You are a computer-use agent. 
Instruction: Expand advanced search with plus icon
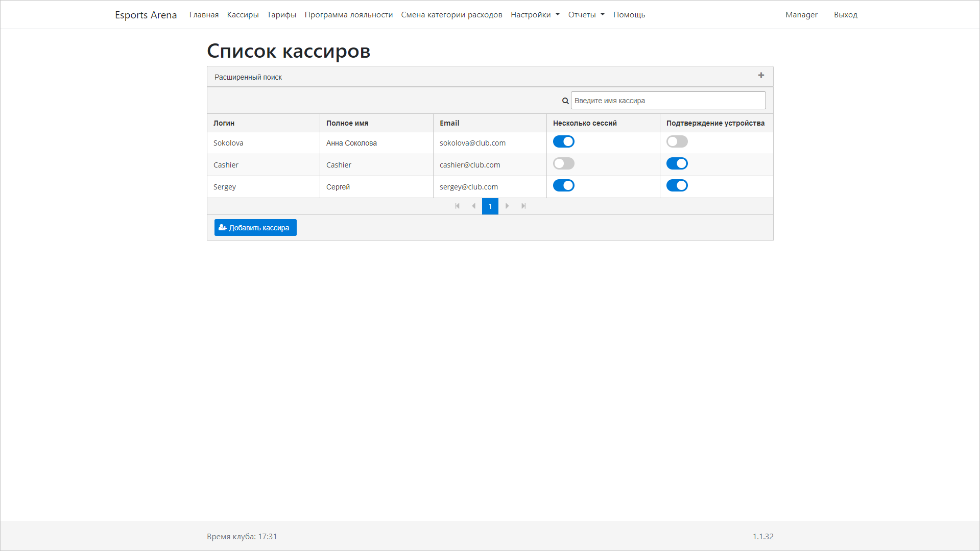click(x=761, y=76)
